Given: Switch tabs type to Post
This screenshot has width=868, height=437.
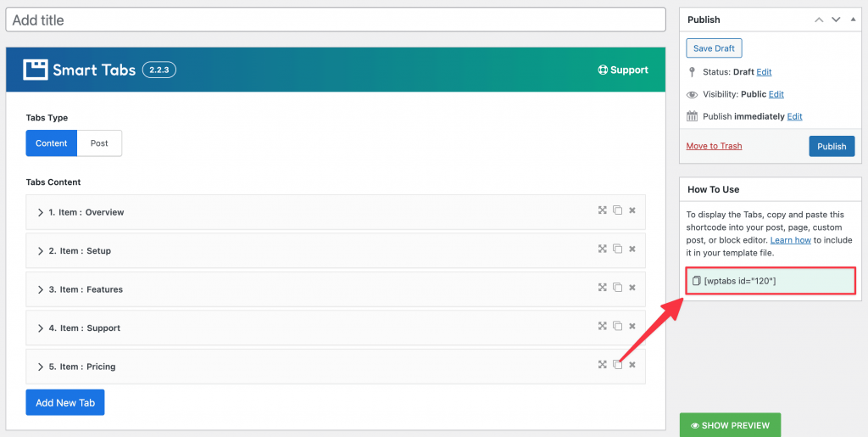Looking at the screenshot, I should (100, 143).
